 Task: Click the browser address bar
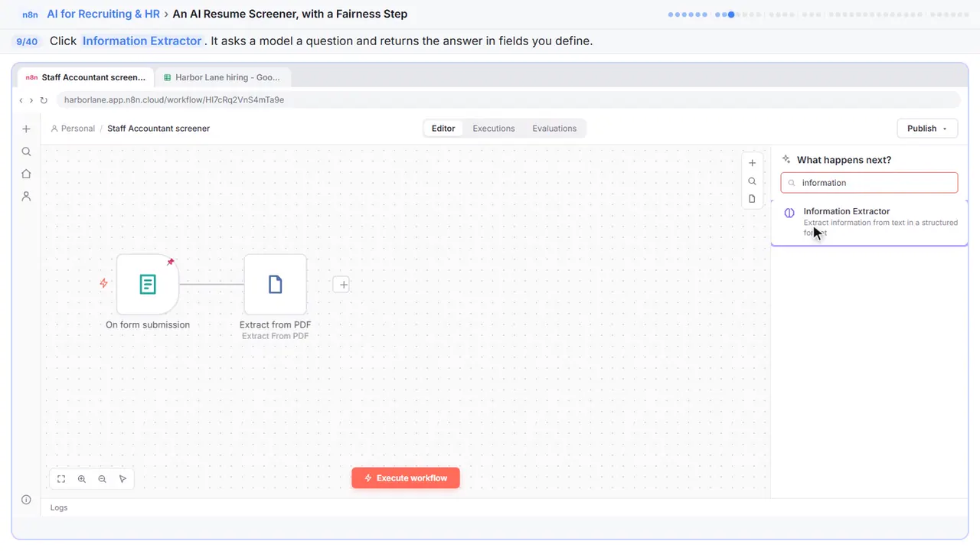pyautogui.click(x=508, y=100)
